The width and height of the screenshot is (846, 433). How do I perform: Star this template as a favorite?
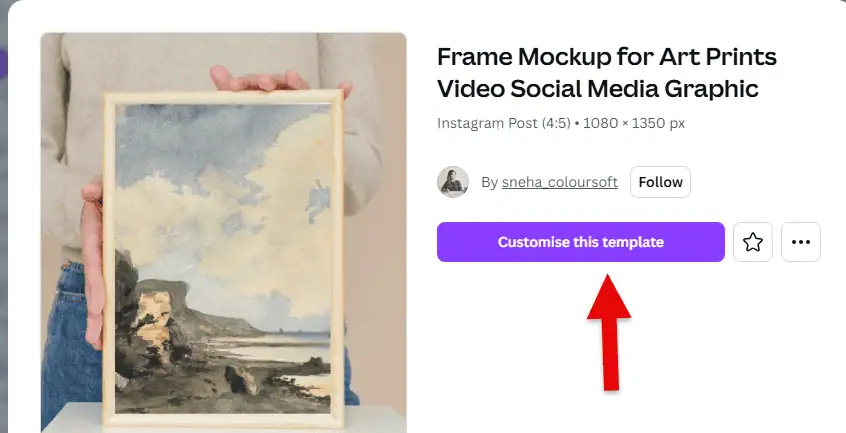coord(753,242)
